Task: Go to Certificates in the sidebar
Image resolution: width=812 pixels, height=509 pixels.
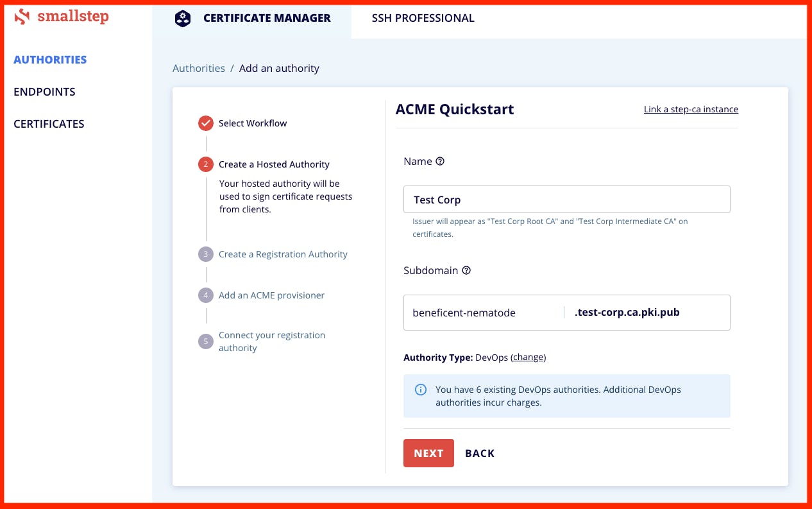Action: [49, 124]
